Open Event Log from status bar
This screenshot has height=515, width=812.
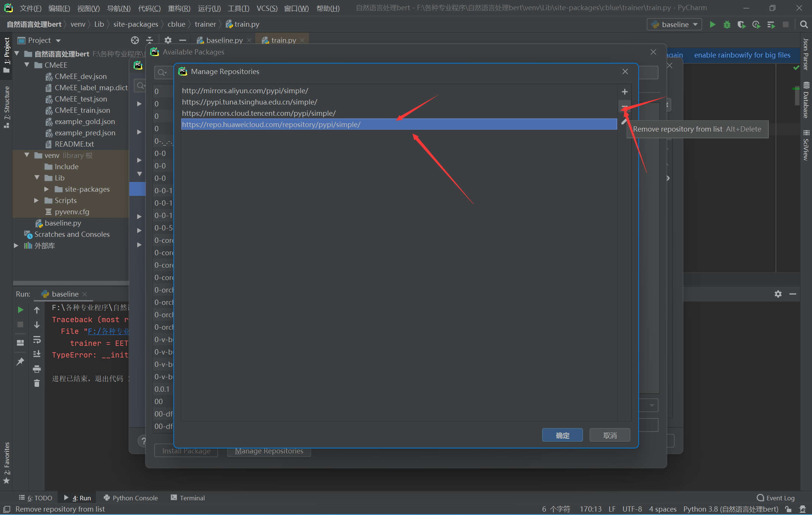[776, 498]
